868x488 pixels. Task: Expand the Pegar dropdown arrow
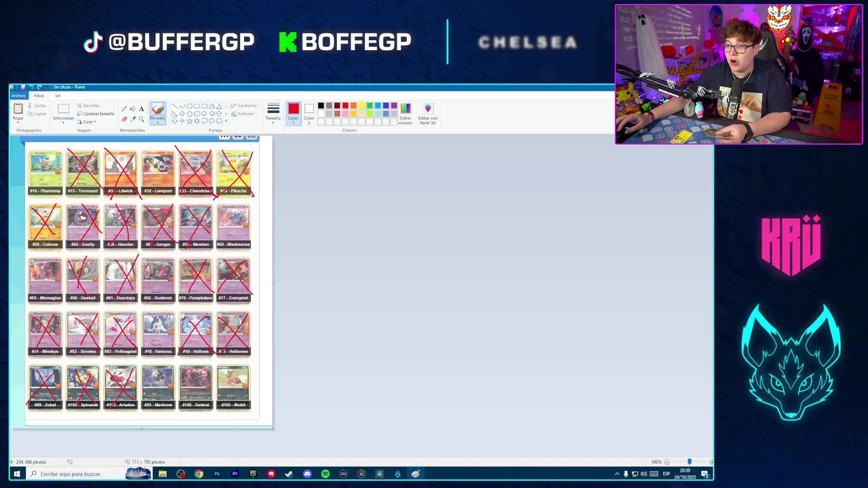pyautogui.click(x=18, y=123)
